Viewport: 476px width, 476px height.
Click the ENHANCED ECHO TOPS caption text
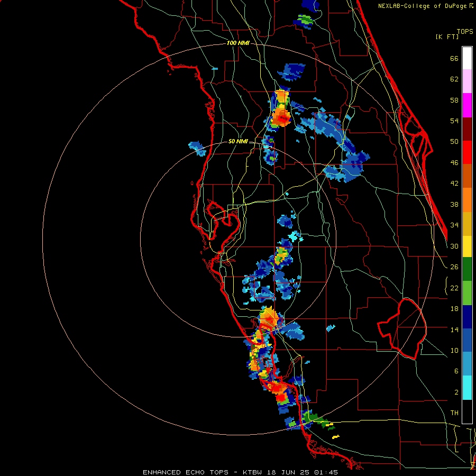(186, 472)
